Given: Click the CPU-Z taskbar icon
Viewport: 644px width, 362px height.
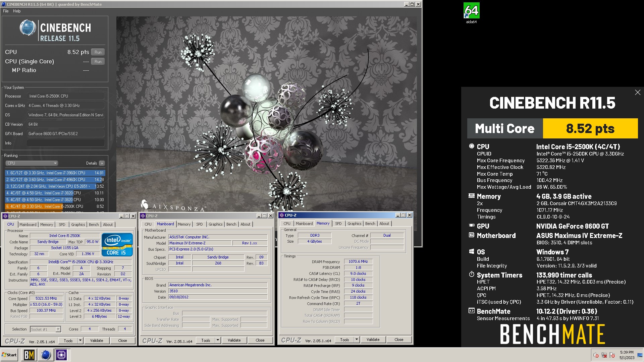Looking at the screenshot, I should [61, 355].
